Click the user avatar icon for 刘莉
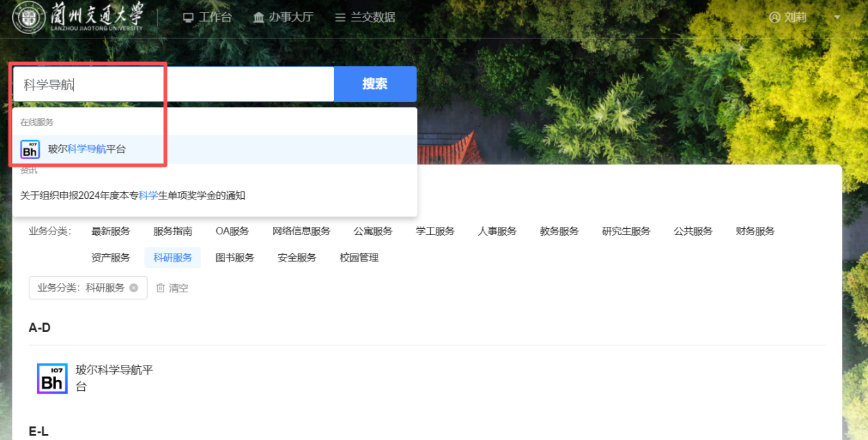Screen dimensions: 868x440 point(774,18)
